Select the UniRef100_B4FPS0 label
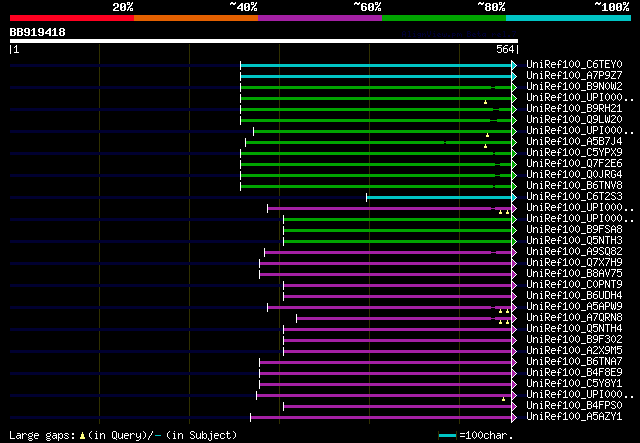The height and width of the screenshot is (443, 640). (574, 405)
